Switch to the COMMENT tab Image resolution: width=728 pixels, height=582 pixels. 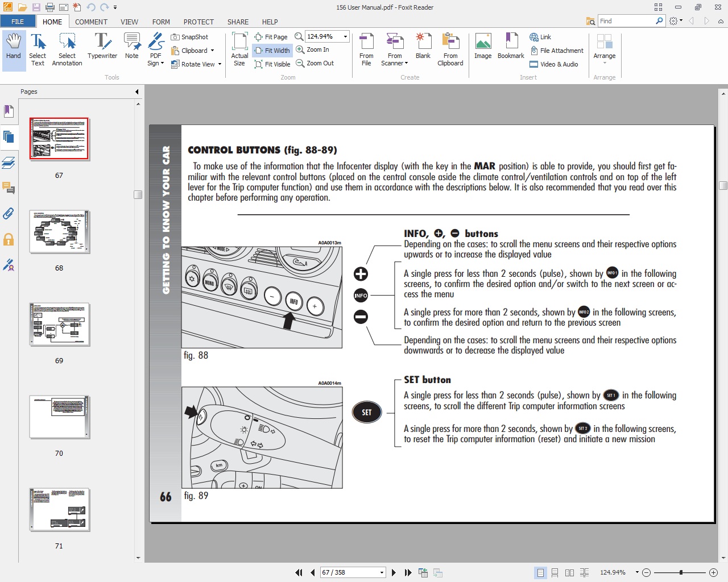coord(91,22)
